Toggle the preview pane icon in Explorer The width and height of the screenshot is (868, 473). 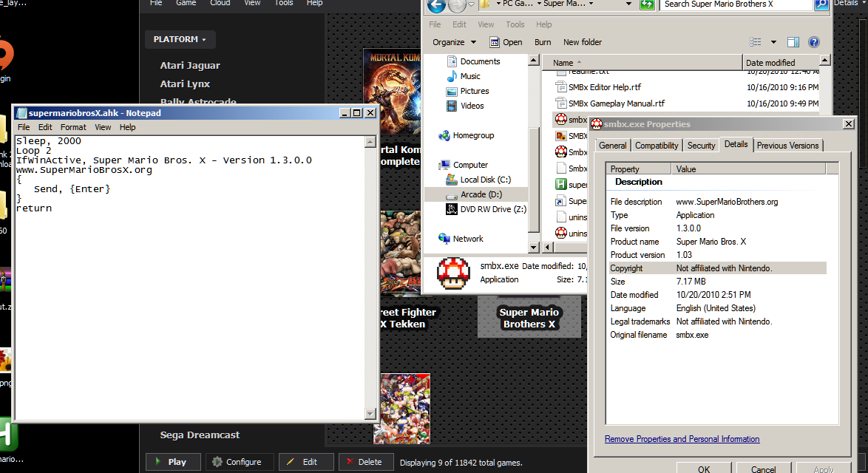click(793, 42)
